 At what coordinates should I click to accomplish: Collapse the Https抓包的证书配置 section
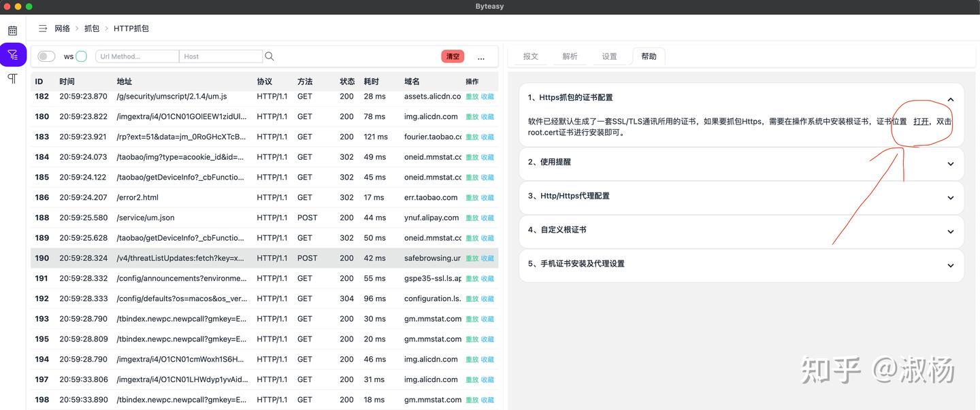(x=951, y=99)
